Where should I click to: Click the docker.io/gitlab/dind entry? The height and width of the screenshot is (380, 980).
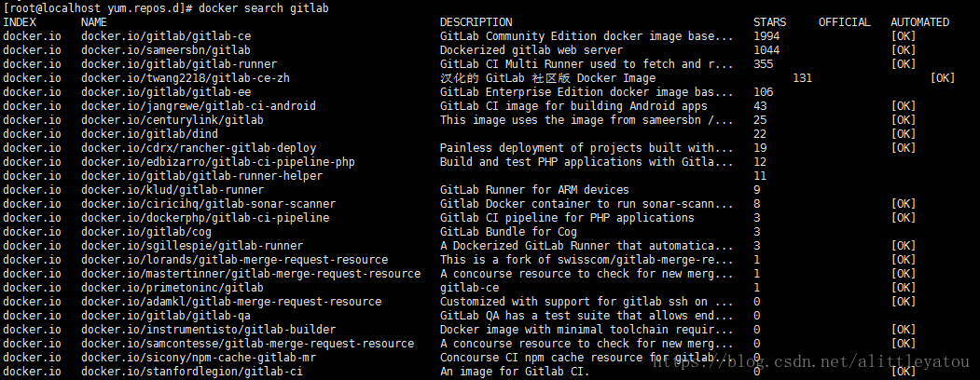click(x=149, y=134)
